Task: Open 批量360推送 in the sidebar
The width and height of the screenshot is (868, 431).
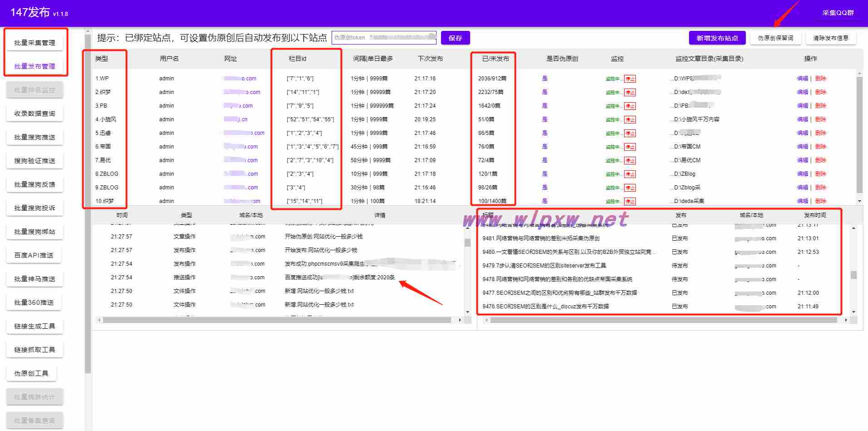Action: pos(34,302)
